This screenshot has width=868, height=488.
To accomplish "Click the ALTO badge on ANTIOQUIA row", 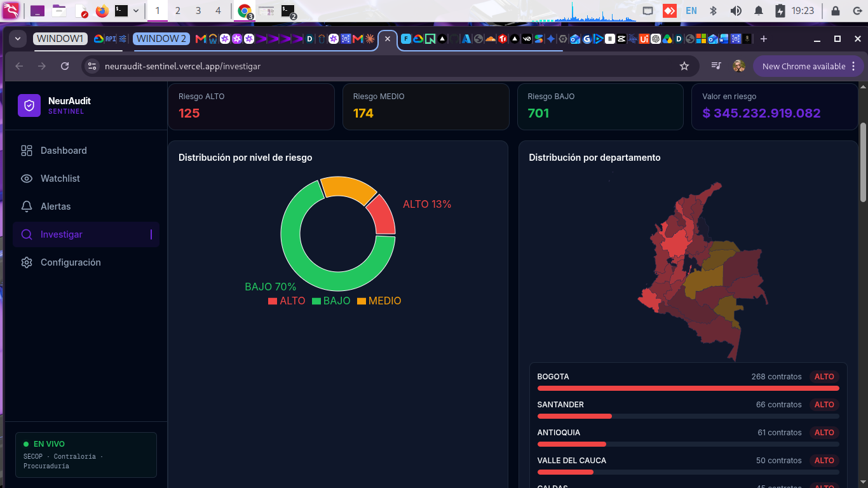I will point(824,433).
